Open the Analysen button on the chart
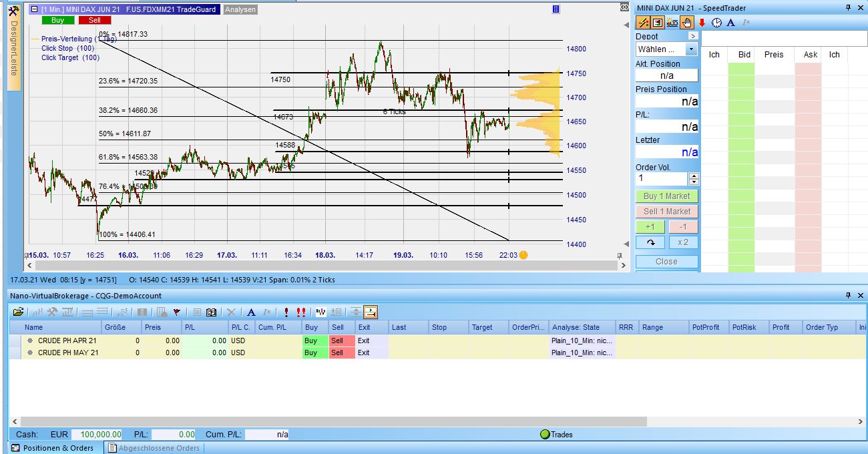 tap(240, 9)
